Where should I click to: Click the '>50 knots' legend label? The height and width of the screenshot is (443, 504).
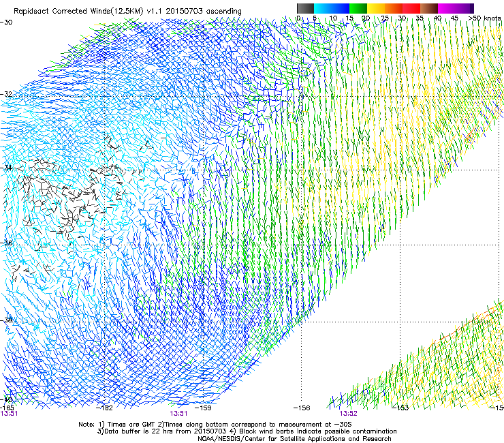(x=484, y=18)
